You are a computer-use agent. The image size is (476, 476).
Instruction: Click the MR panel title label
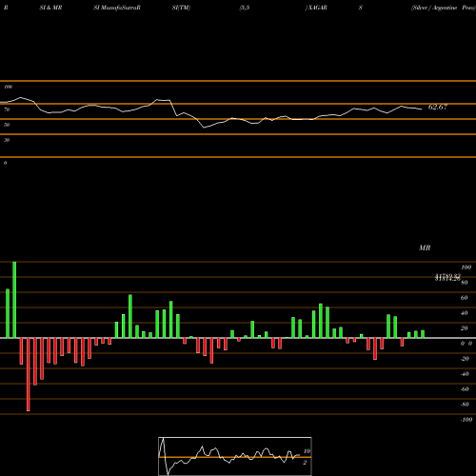click(425, 248)
